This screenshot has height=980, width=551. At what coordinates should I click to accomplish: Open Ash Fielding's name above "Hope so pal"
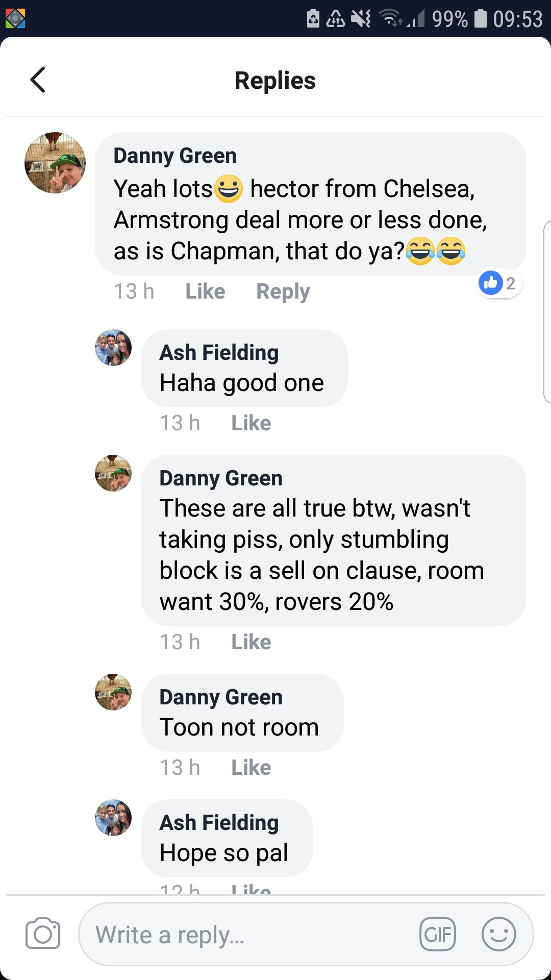(x=219, y=823)
